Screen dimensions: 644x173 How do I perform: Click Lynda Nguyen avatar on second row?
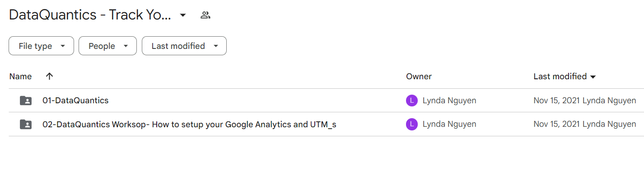pyautogui.click(x=411, y=124)
